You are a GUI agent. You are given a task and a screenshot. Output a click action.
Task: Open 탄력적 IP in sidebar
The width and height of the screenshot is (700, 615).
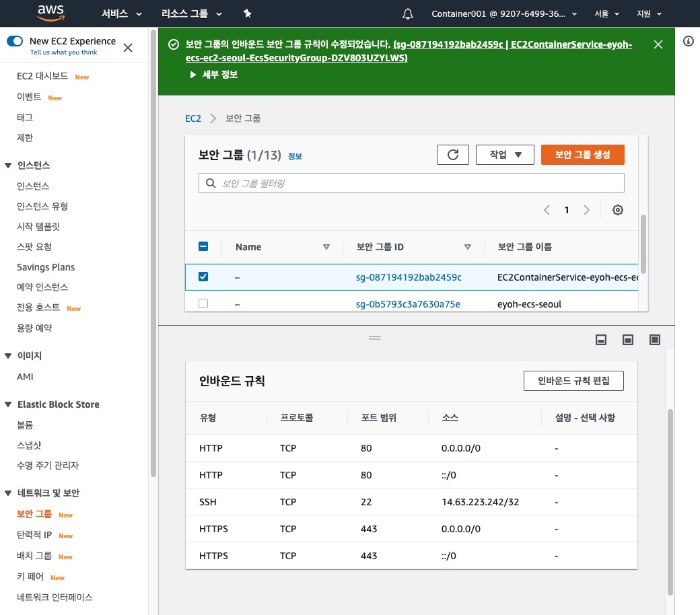(x=34, y=535)
